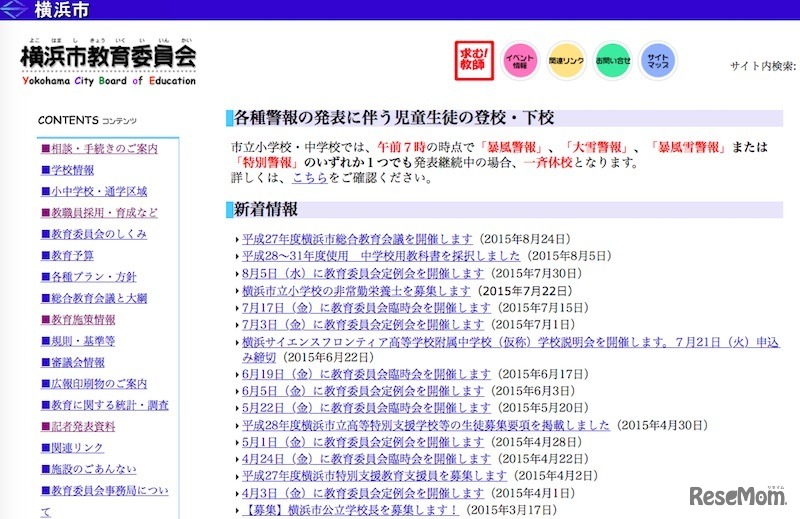Open 6月5日(金) 定例会 news link

363,391
